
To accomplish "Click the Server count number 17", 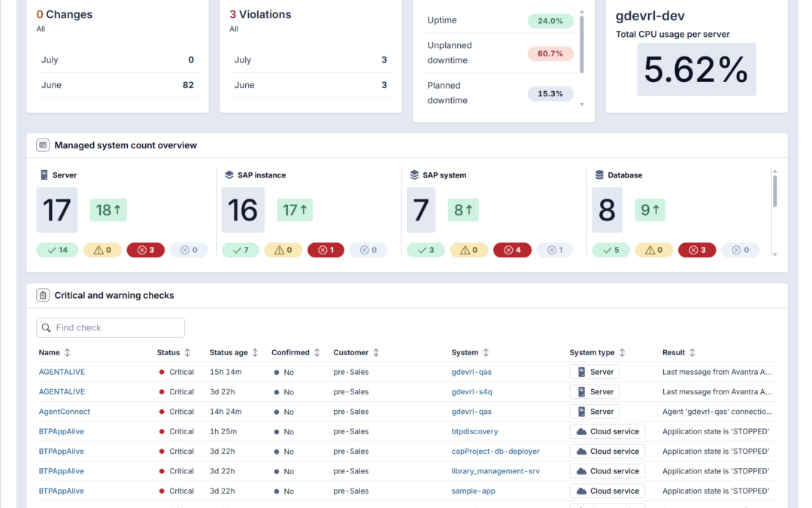I will click(x=57, y=210).
